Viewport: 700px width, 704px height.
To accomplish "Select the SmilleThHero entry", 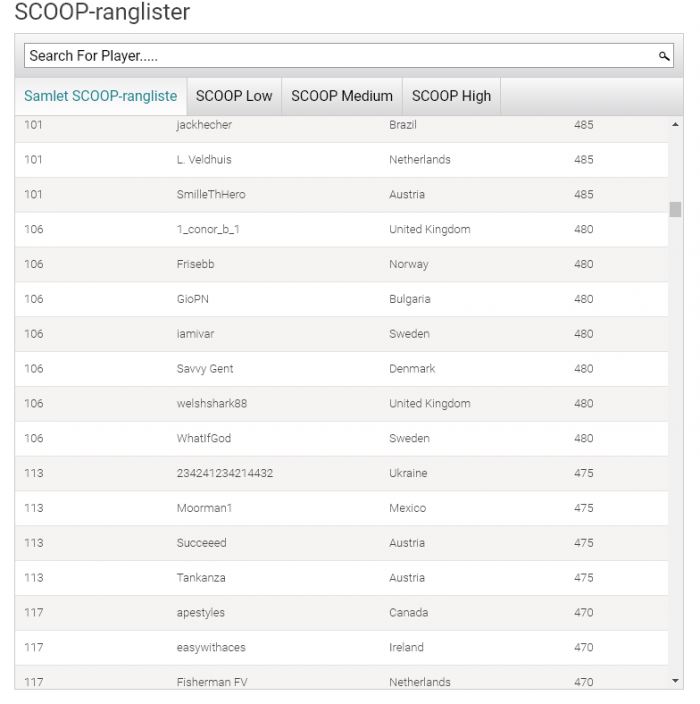I will coord(211,195).
